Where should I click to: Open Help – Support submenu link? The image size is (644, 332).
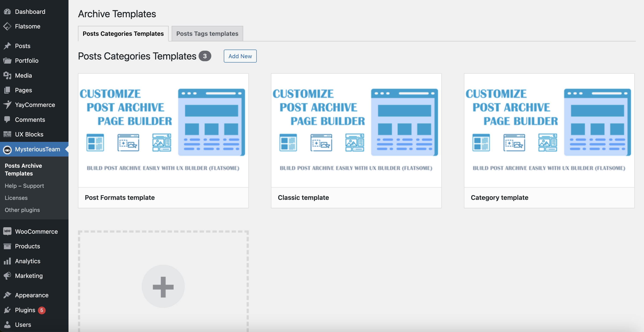coord(24,186)
